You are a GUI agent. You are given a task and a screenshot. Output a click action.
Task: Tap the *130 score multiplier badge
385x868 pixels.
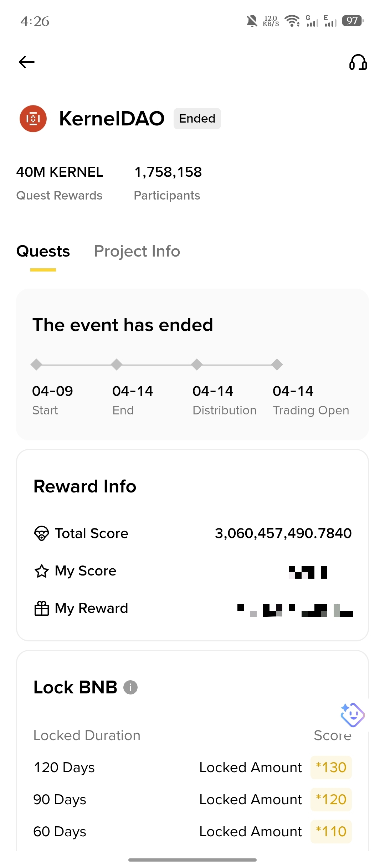(x=331, y=768)
